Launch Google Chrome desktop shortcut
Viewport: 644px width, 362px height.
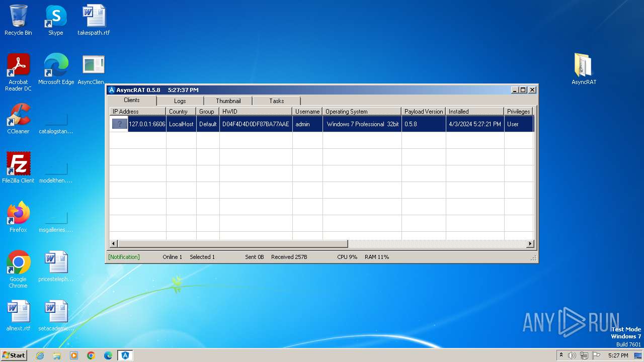coord(18,269)
